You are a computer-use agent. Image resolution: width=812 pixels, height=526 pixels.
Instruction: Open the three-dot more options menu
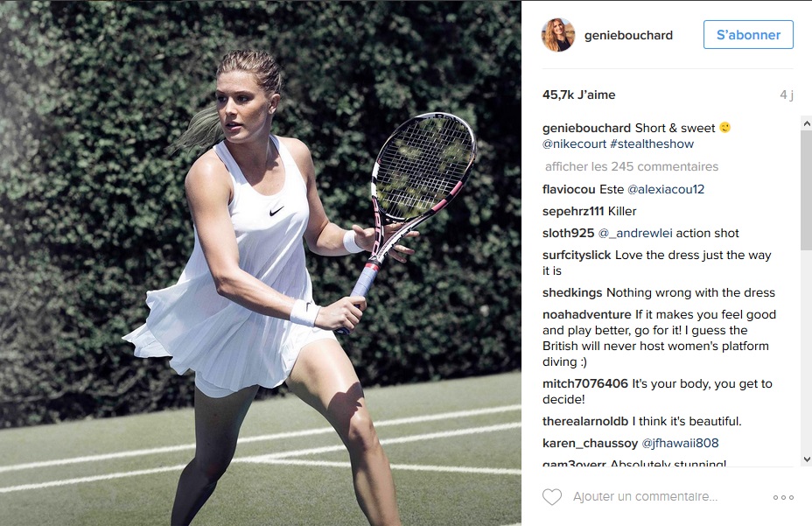click(783, 497)
